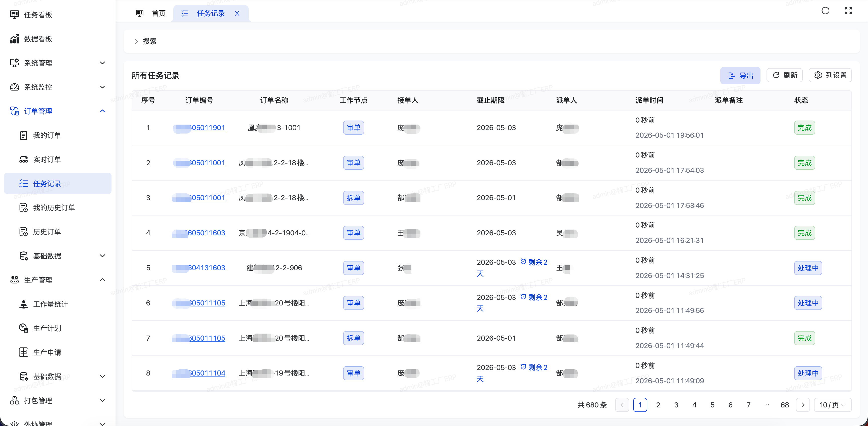Switch to the 首页 tab
Viewport: 868px width, 426px height.
(151, 14)
